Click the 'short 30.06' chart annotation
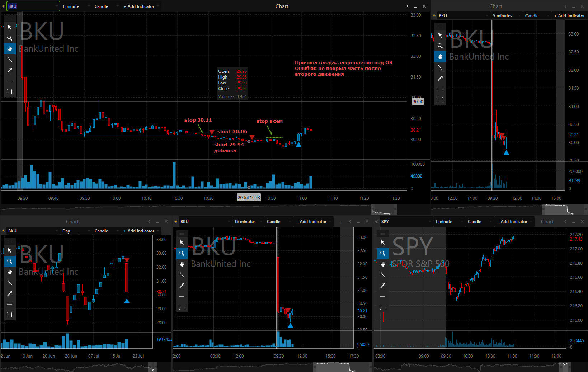Viewport: 588px width, 372px height. click(232, 132)
